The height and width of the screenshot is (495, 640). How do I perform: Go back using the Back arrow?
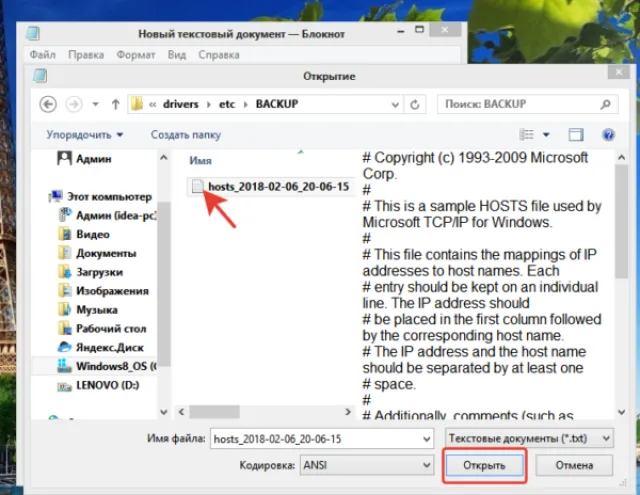(x=48, y=104)
